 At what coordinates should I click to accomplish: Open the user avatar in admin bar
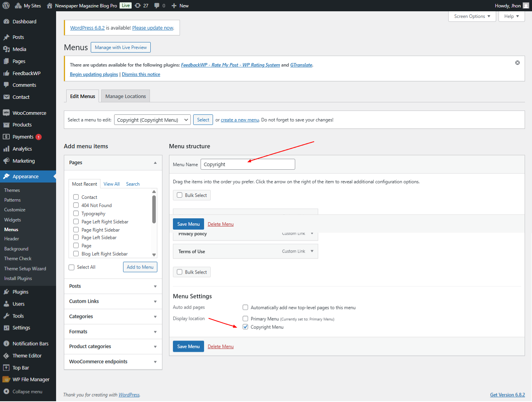click(x=526, y=5)
